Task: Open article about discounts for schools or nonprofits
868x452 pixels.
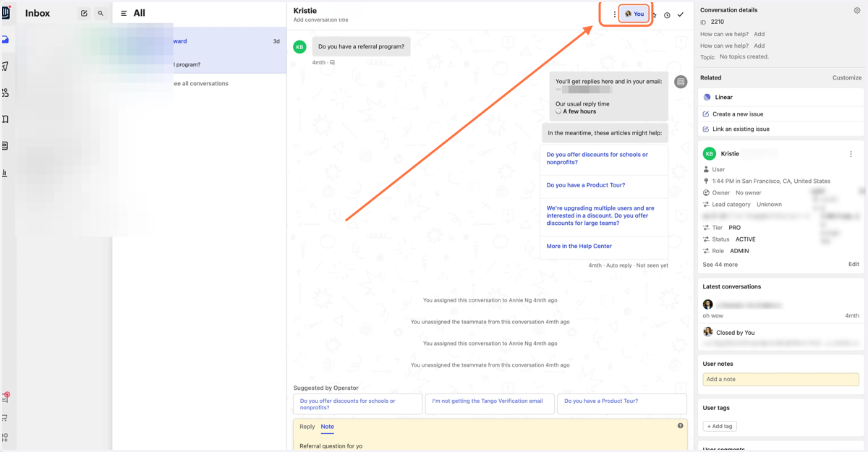Action: point(604,158)
